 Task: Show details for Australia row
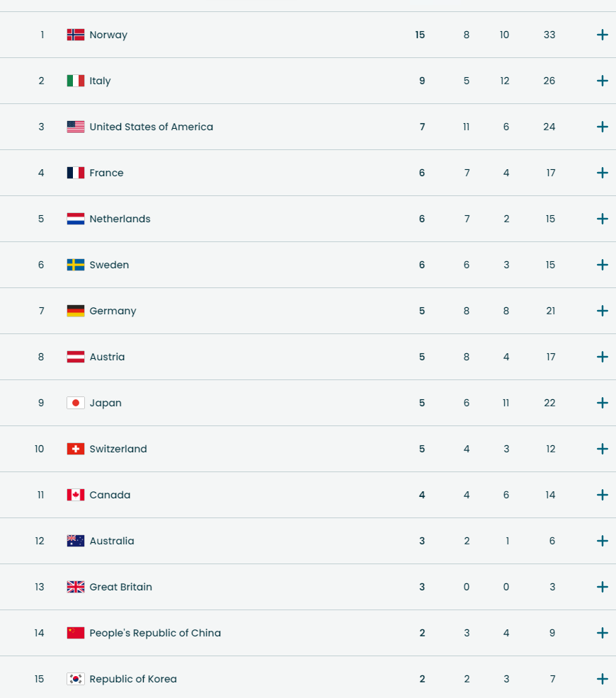click(603, 541)
